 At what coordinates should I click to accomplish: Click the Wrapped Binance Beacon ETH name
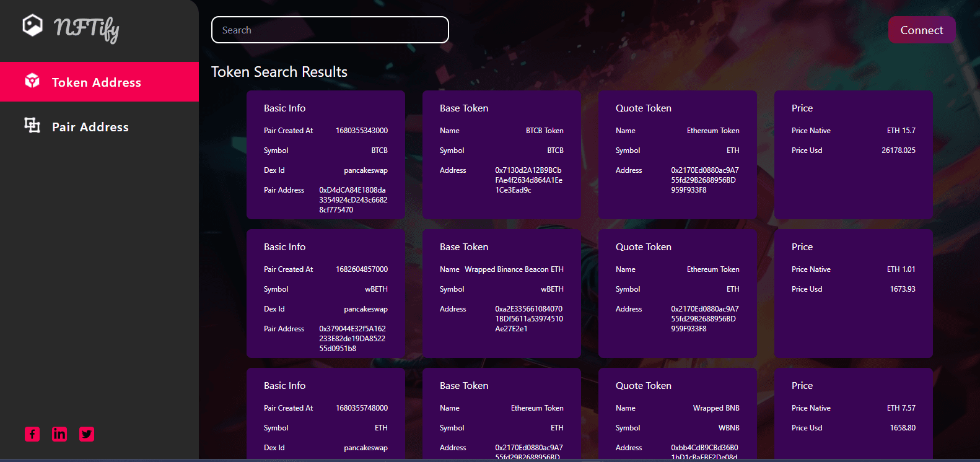point(514,269)
